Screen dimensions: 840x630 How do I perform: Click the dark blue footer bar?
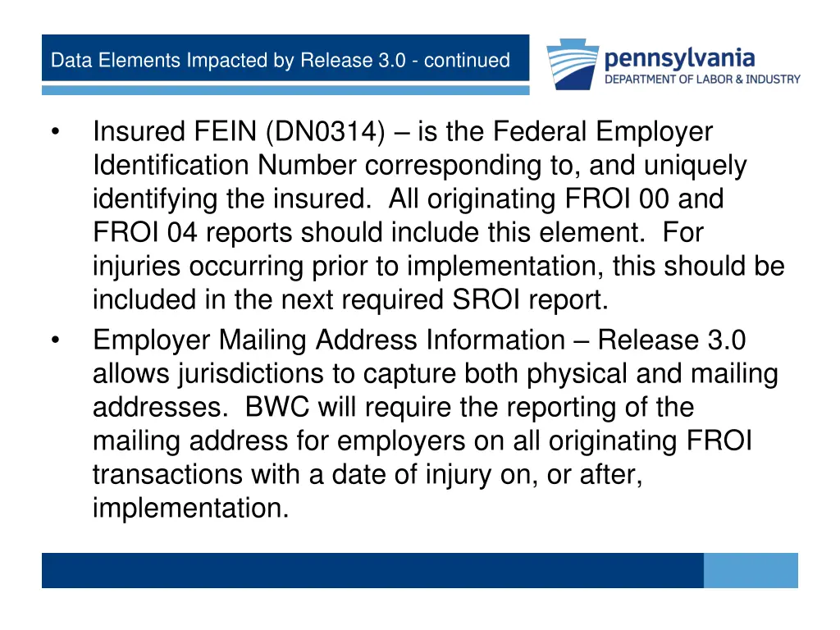[372, 571]
